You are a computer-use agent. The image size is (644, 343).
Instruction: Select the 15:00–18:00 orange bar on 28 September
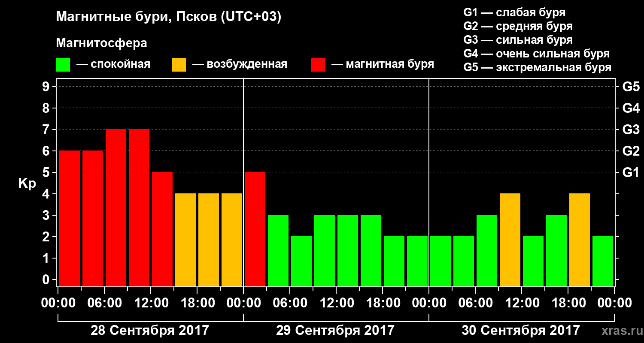click(x=185, y=240)
